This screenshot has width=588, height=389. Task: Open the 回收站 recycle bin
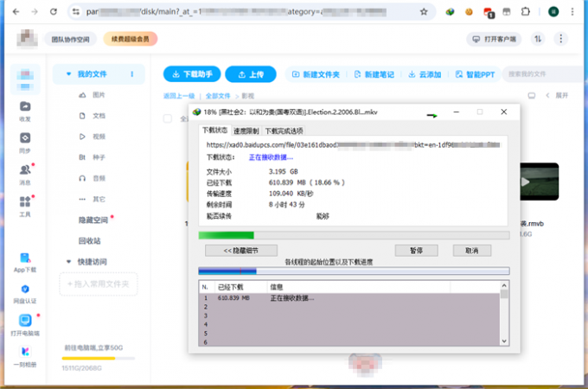pos(89,240)
